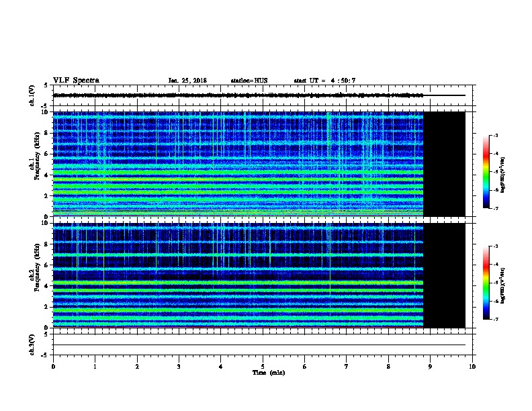Click the "-5" voltage tick beside ch.3(V)
The image size is (532, 411).
[44, 355]
